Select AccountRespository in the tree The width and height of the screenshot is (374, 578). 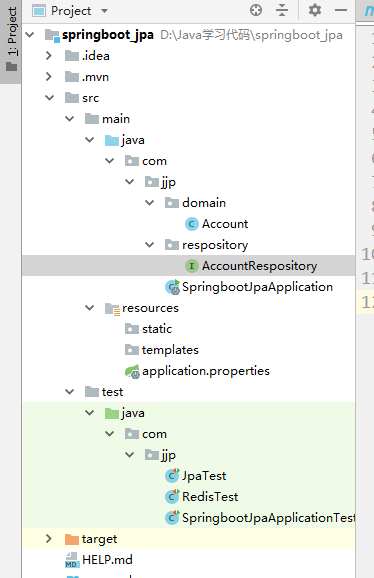pos(259,266)
